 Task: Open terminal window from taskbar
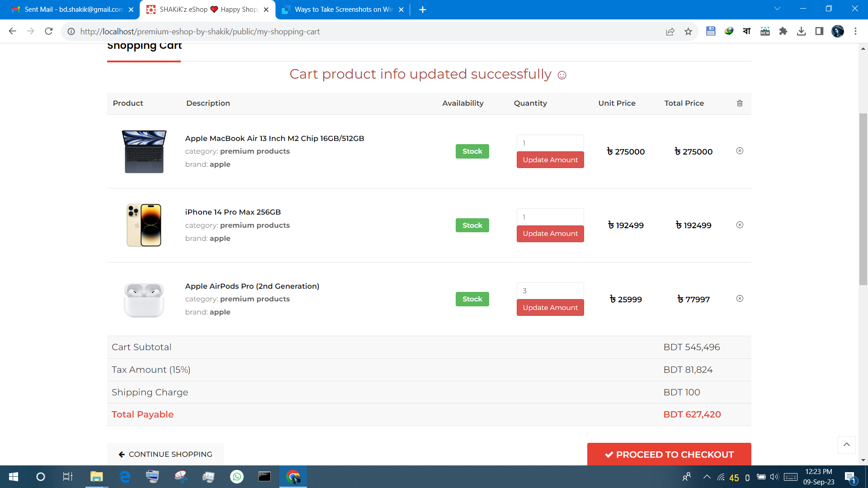coord(264,477)
